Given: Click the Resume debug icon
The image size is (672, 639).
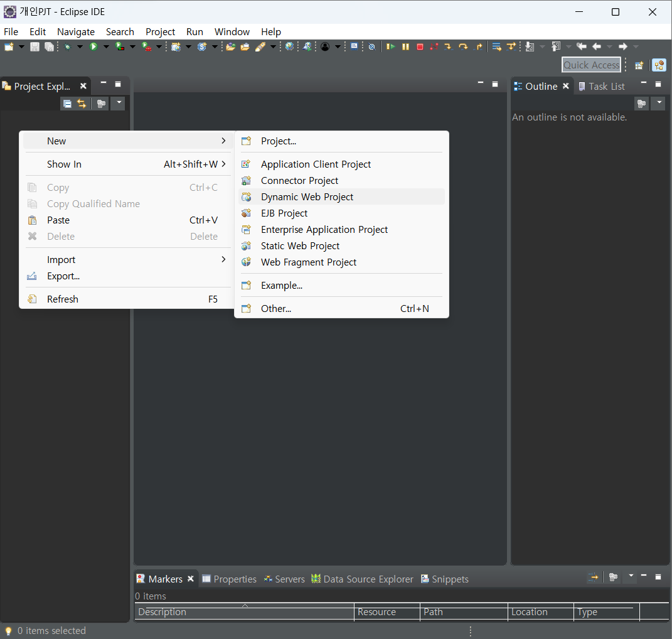Looking at the screenshot, I should [390, 46].
